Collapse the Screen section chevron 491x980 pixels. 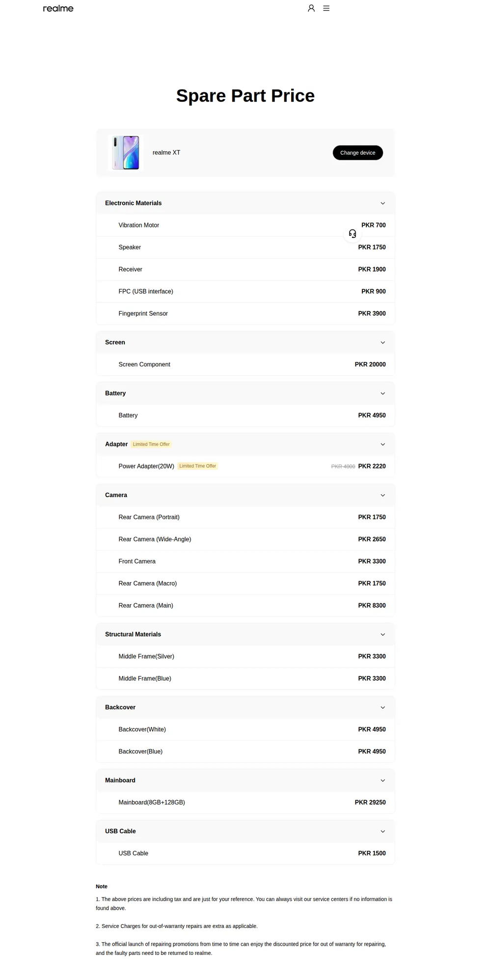pos(383,342)
